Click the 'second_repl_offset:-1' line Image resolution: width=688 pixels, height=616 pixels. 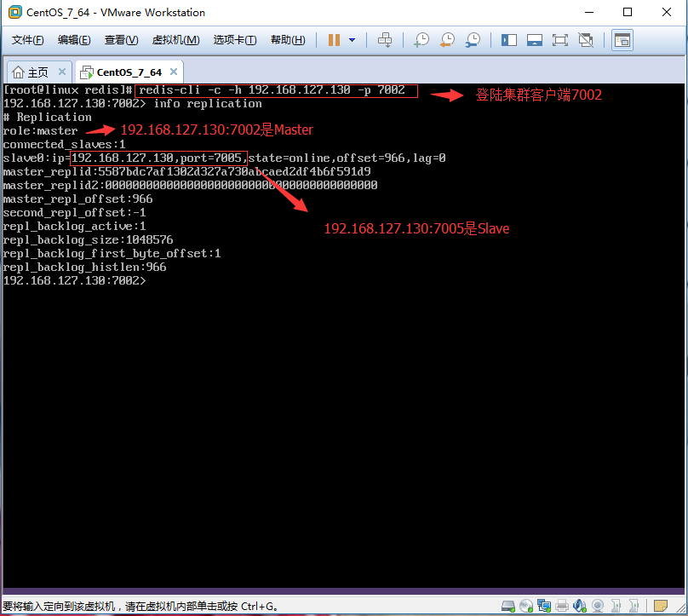point(74,212)
